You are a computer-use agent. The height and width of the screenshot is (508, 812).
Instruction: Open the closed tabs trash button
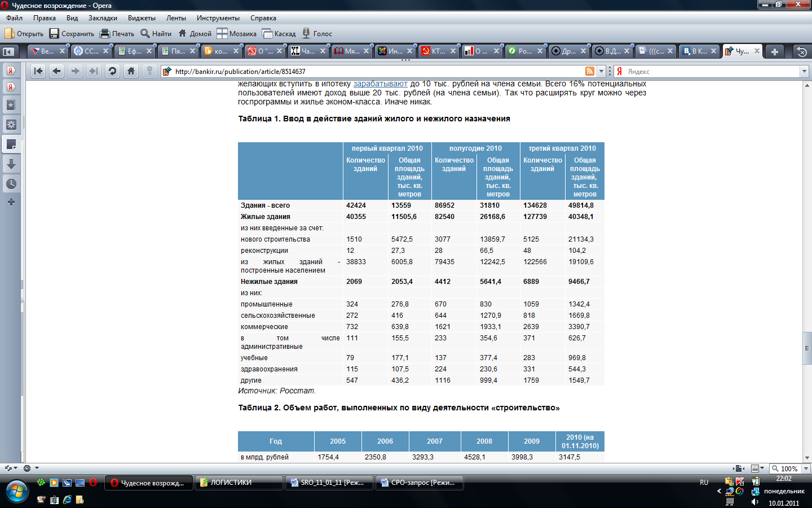tap(802, 51)
